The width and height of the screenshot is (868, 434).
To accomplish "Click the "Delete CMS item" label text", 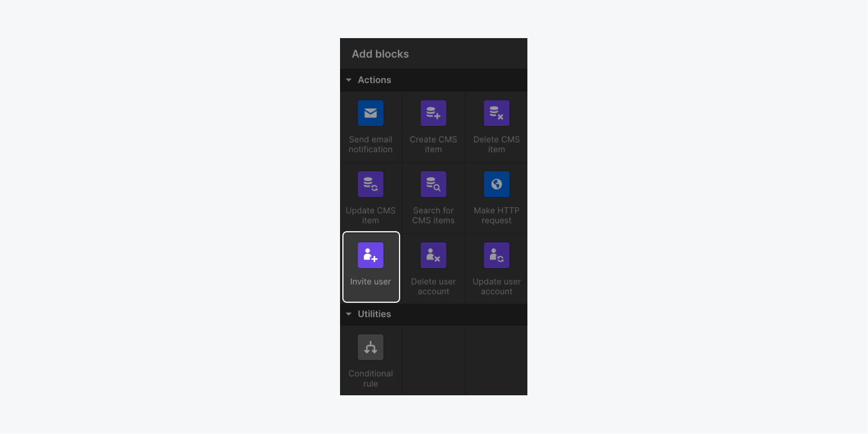I will pos(497,144).
